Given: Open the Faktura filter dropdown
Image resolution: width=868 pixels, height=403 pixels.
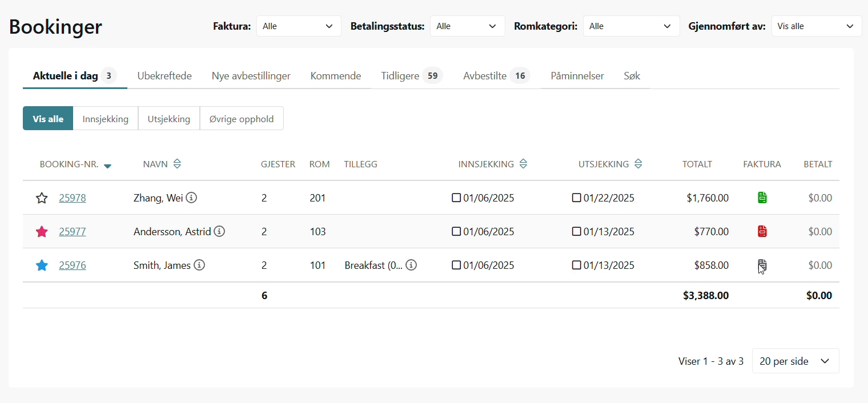Looking at the screenshot, I should (x=299, y=26).
